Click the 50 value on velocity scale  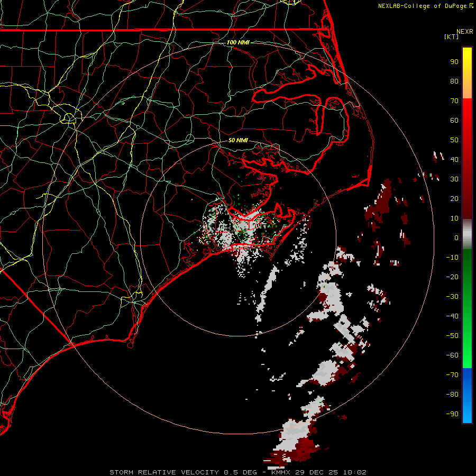454,140
